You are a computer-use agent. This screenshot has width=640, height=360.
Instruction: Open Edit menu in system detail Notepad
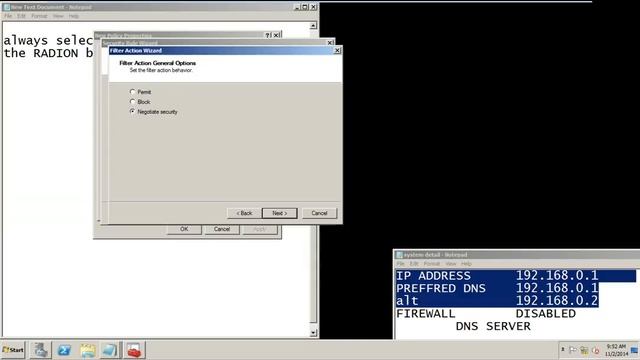pyautogui.click(x=414, y=264)
